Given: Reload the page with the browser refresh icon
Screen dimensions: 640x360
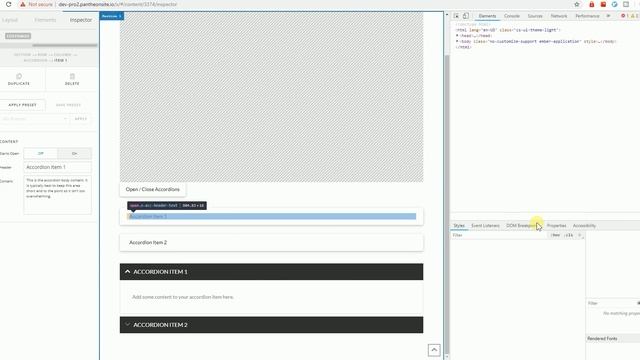Looking at the screenshot, I should pyautogui.click(x=8, y=4).
